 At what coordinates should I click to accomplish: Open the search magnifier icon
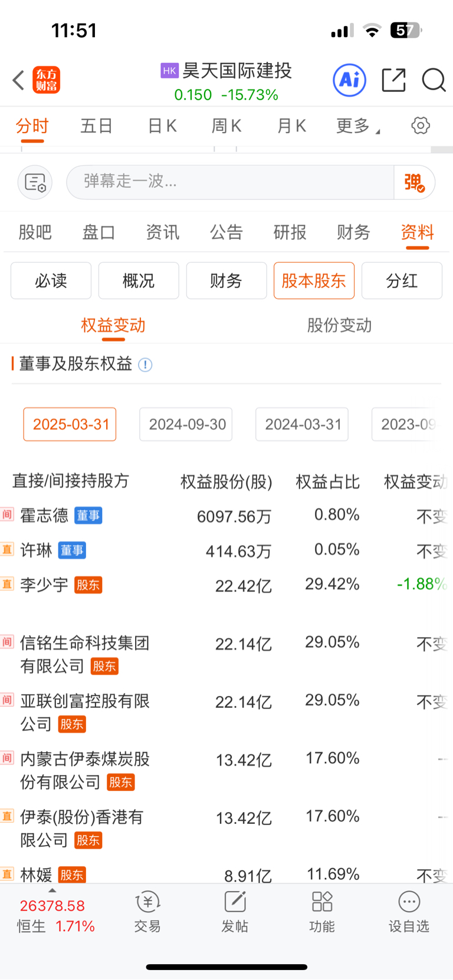[434, 80]
